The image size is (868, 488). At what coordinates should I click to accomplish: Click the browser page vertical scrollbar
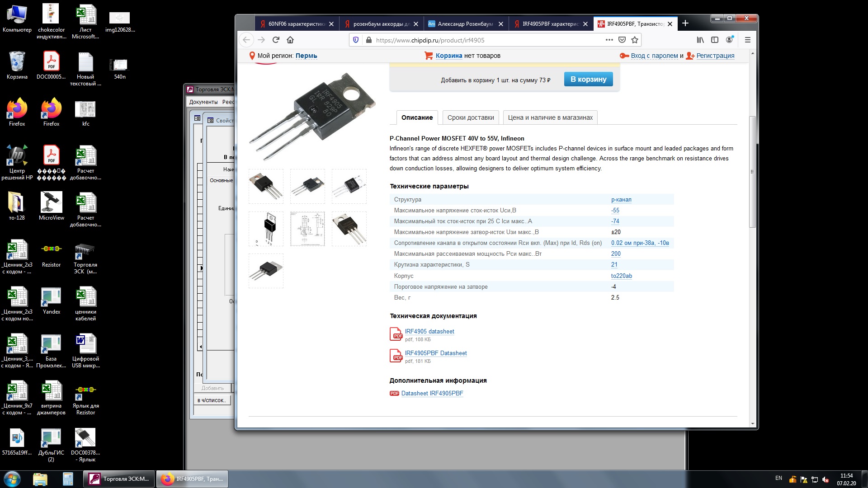tap(752, 172)
